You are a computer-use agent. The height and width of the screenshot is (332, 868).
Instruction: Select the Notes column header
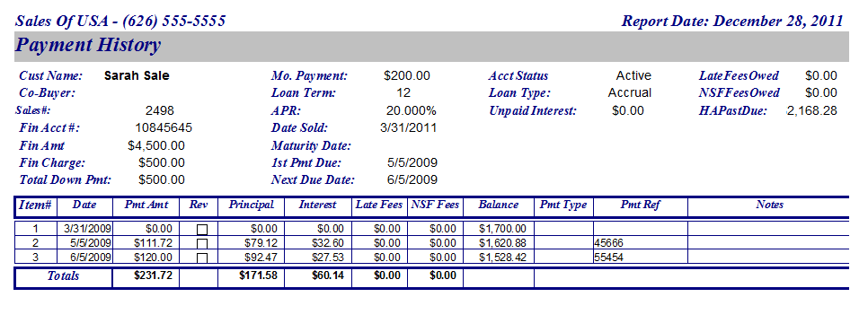pyautogui.click(x=769, y=205)
